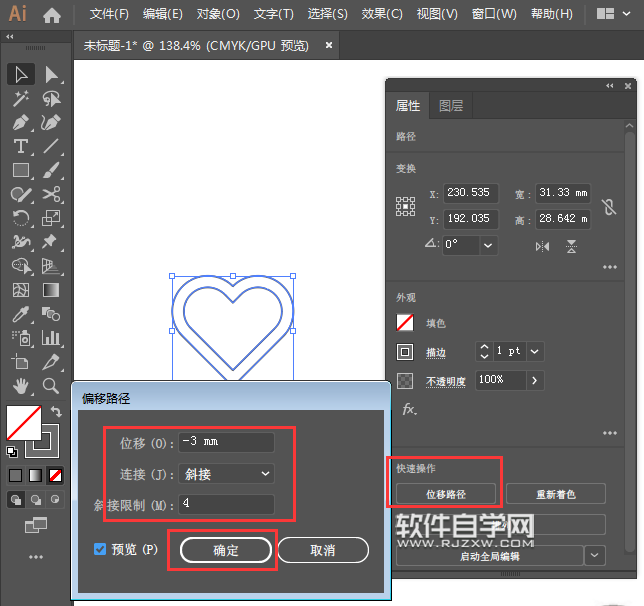Select the Rotate tool

[x=21, y=218]
